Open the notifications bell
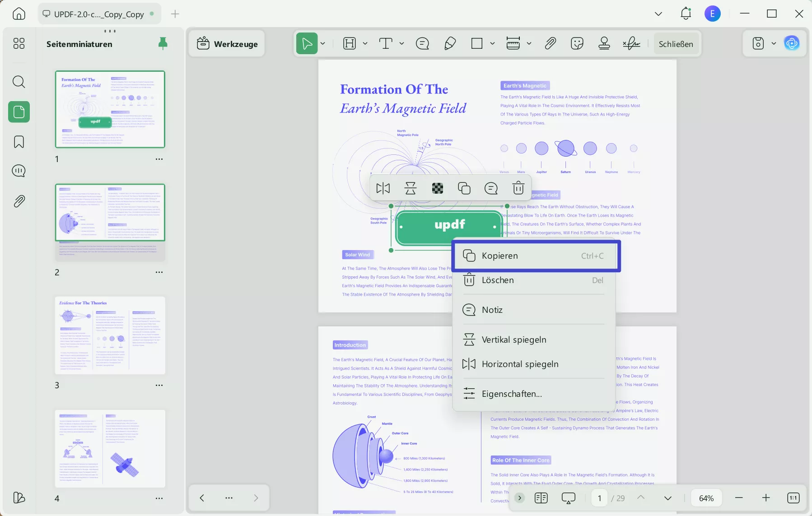The image size is (812, 516). coord(686,14)
